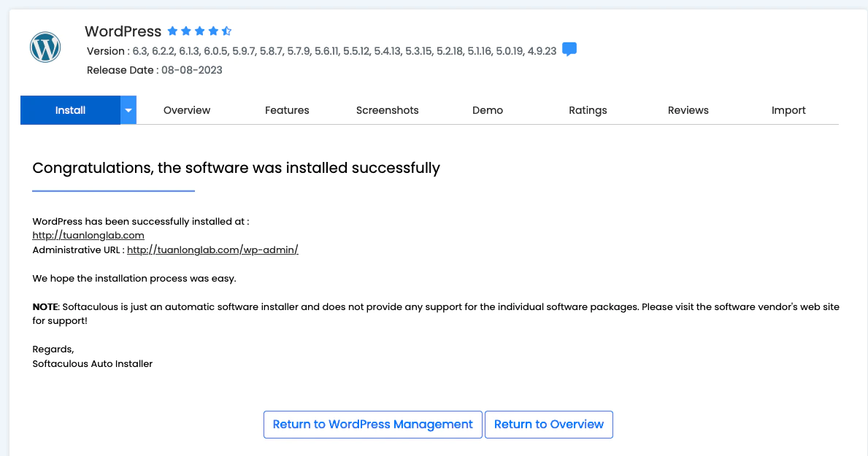
Task: Click the blue star rating
Action: click(199, 31)
